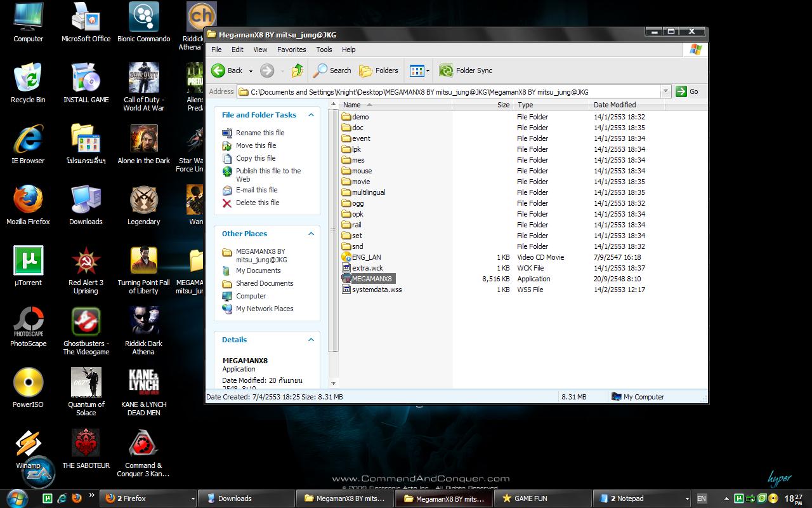
Task: Collapse the Other Places panel
Action: tap(311, 234)
